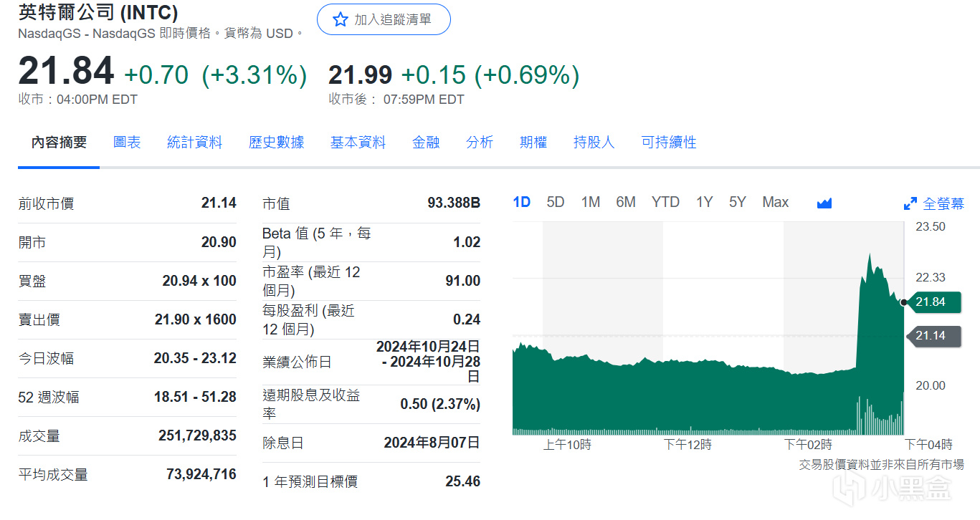Select the YTD chart range

pyautogui.click(x=665, y=202)
